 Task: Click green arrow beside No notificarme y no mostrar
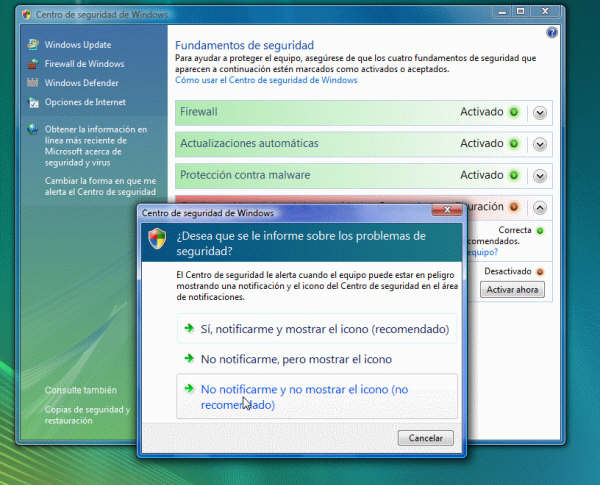189,389
